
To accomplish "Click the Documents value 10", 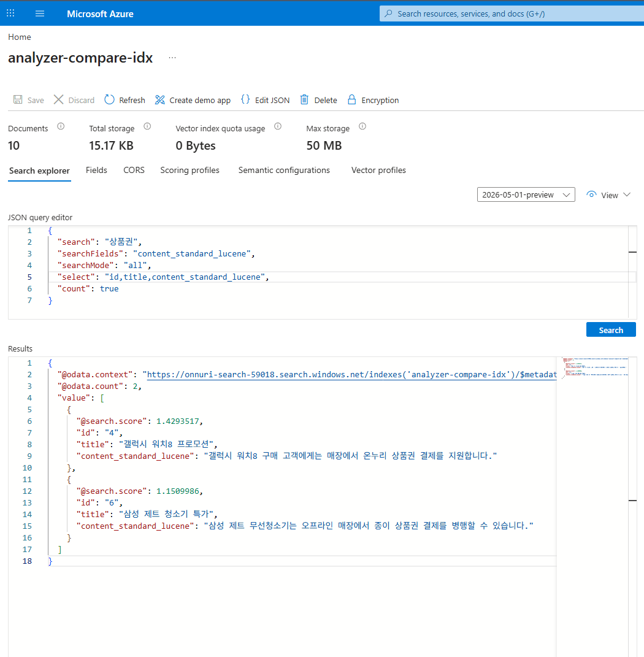I will [14, 146].
